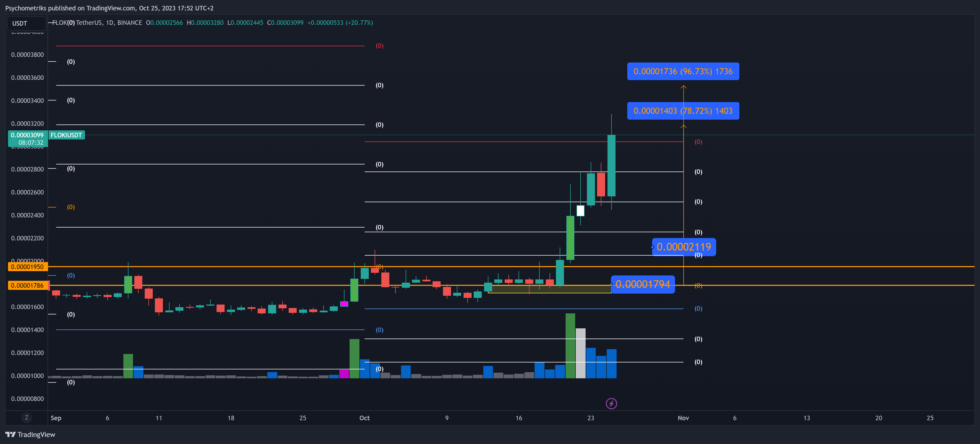Click the purple lightning bolt icon
This screenshot has height=444, width=980.
point(611,403)
